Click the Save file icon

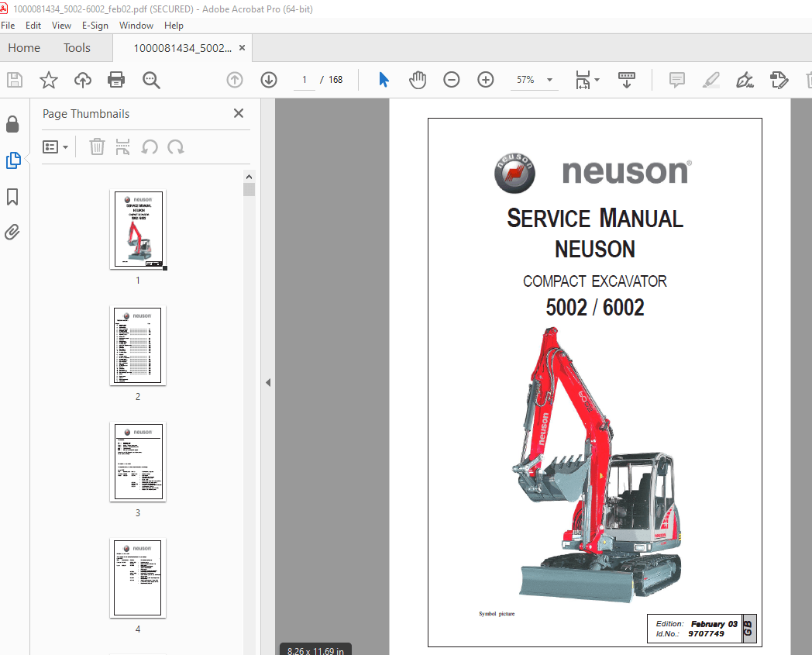click(x=15, y=80)
